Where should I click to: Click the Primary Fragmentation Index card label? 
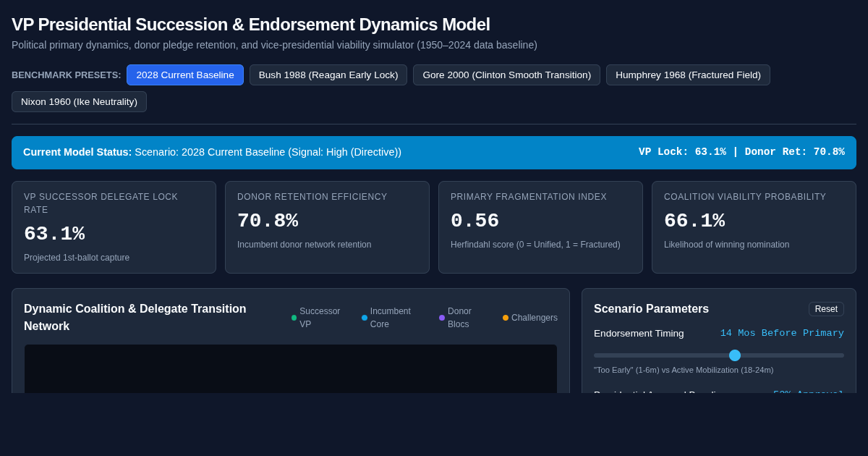click(x=529, y=197)
